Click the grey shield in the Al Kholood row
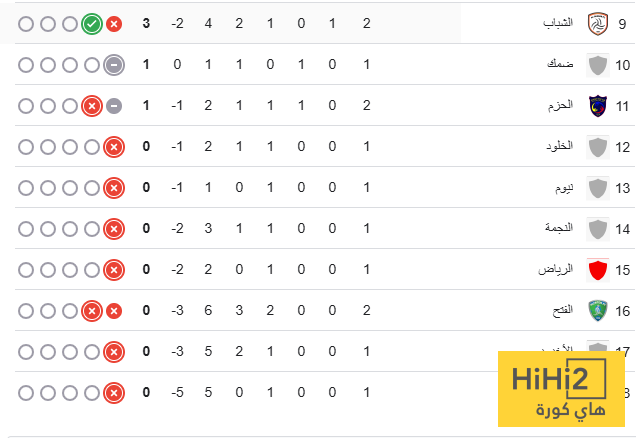 (x=597, y=147)
